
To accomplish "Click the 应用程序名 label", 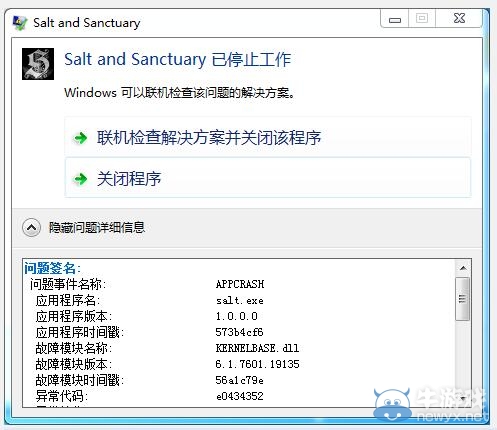I will pyautogui.click(x=68, y=300).
